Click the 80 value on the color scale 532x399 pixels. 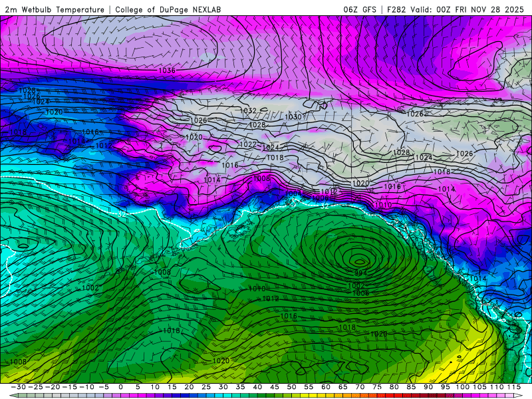(x=394, y=387)
